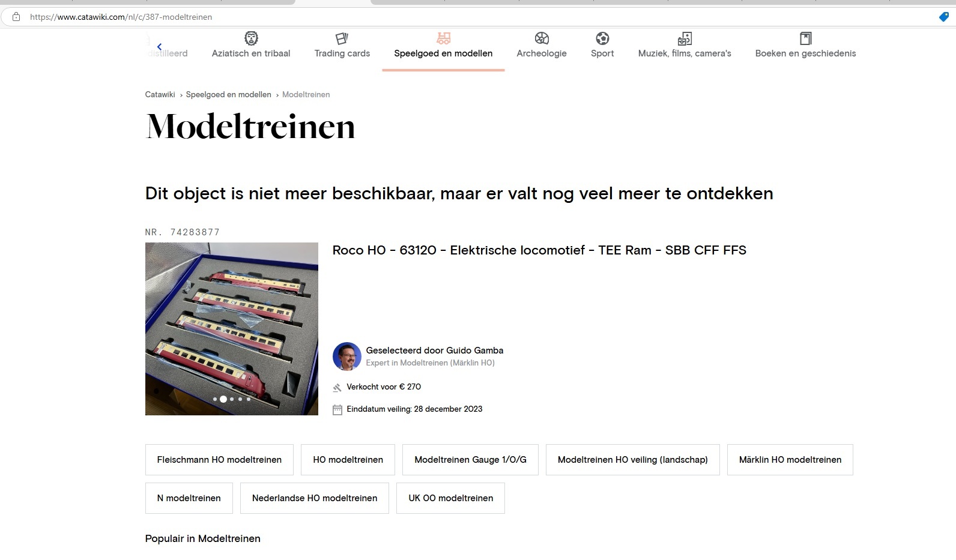This screenshot has width=956, height=560.
Task: Click the Catawiki breadcrumb link
Action: click(160, 94)
